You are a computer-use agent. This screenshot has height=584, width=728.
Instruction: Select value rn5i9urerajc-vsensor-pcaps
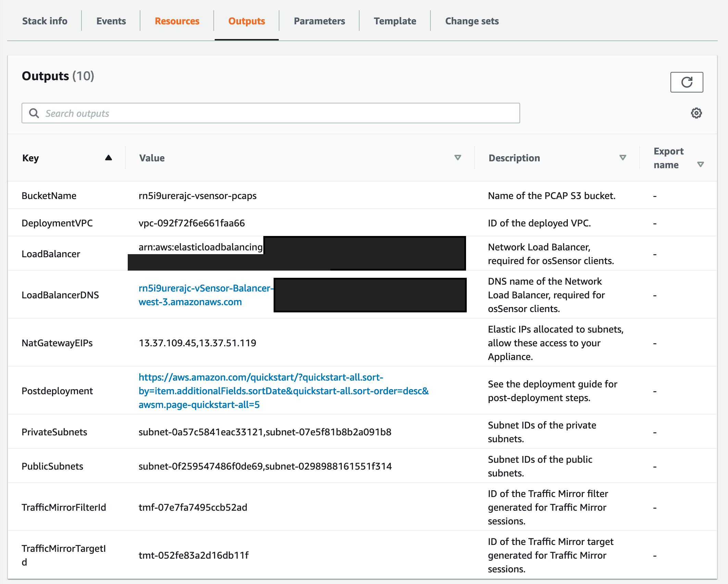coord(198,196)
